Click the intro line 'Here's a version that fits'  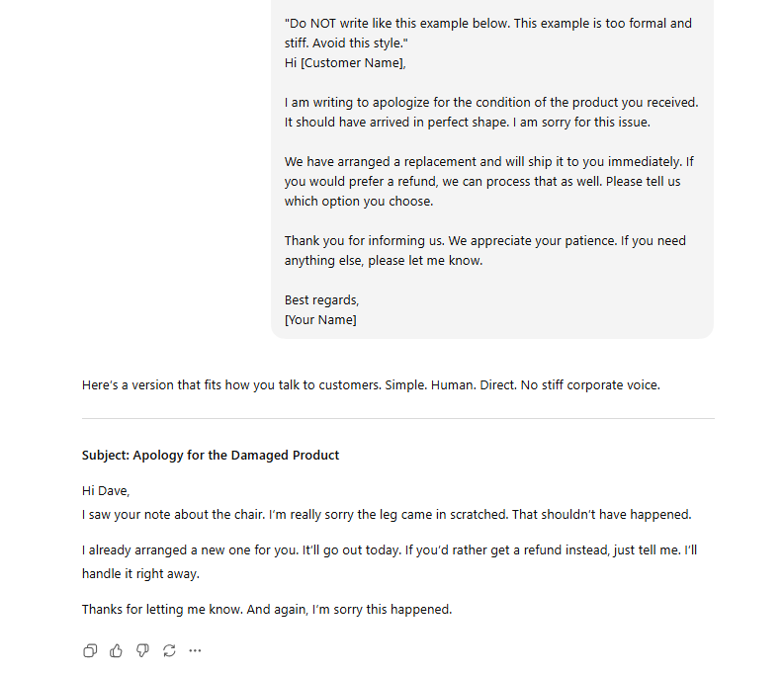click(371, 384)
